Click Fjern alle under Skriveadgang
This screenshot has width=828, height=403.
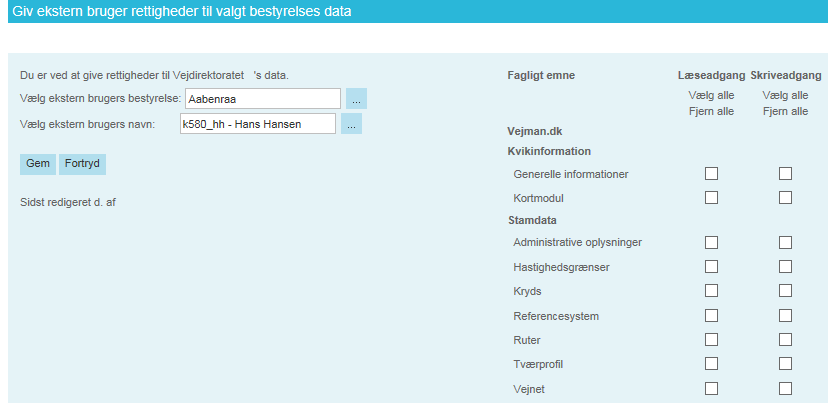[x=785, y=111]
